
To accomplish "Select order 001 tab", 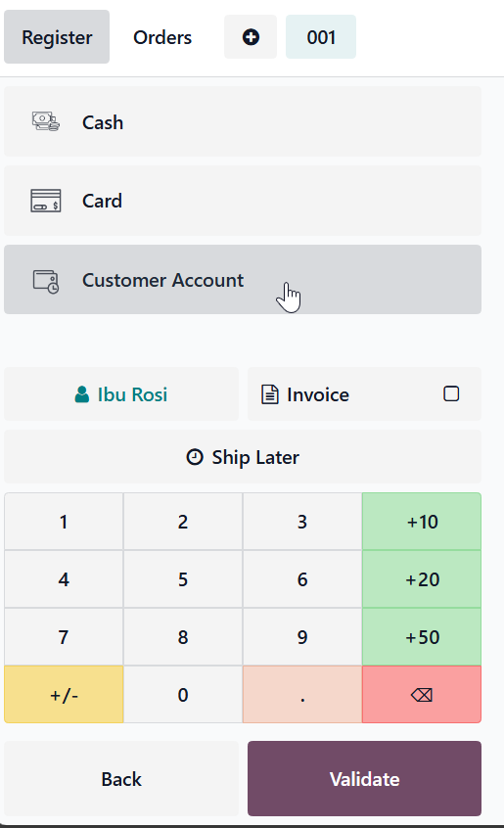I will click(x=321, y=37).
